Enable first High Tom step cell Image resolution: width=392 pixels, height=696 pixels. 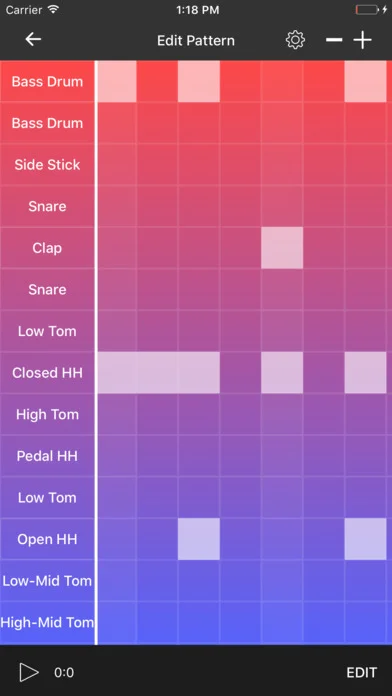pyautogui.click(x=117, y=414)
